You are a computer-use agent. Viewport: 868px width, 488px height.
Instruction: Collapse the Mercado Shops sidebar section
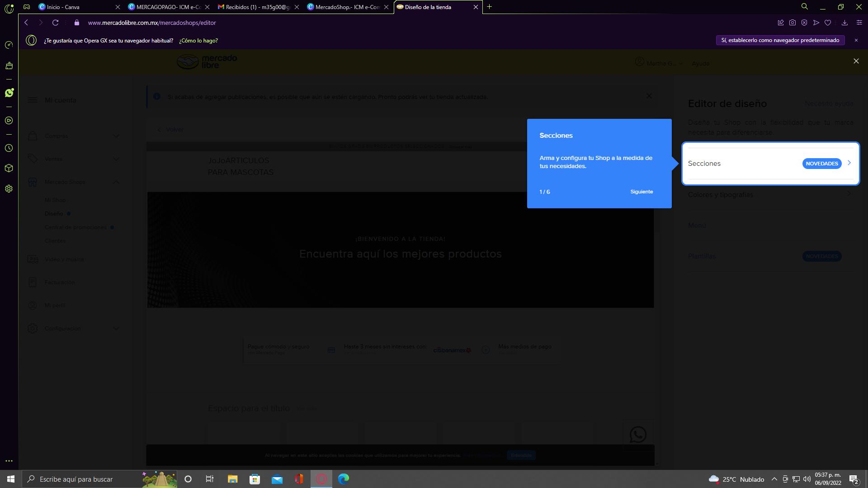pos(116,182)
